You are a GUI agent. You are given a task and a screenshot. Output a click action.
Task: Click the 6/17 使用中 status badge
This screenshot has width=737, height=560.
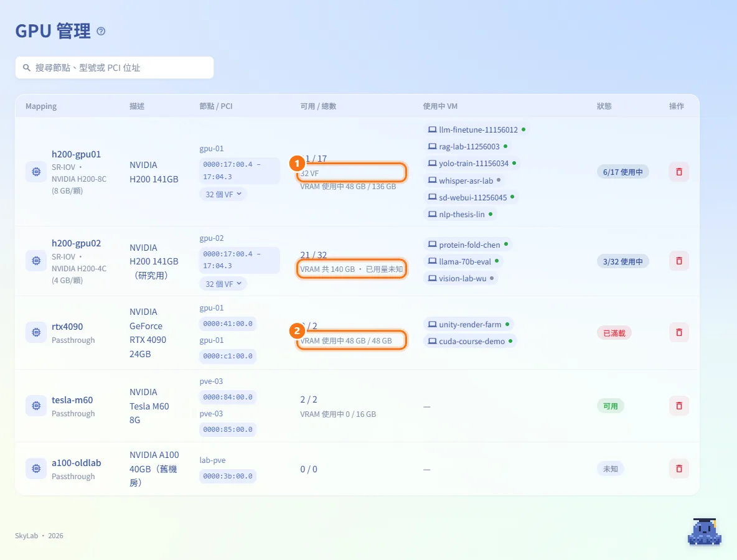(x=623, y=172)
